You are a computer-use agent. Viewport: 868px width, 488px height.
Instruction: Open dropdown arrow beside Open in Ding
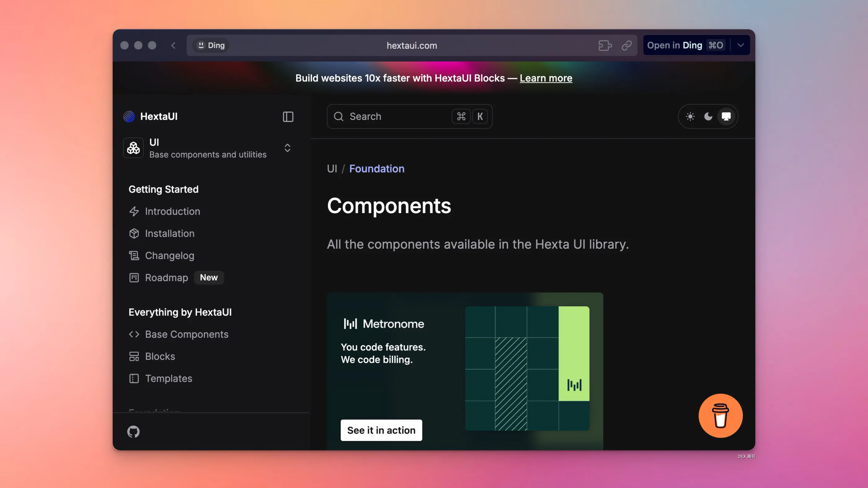(740, 46)
